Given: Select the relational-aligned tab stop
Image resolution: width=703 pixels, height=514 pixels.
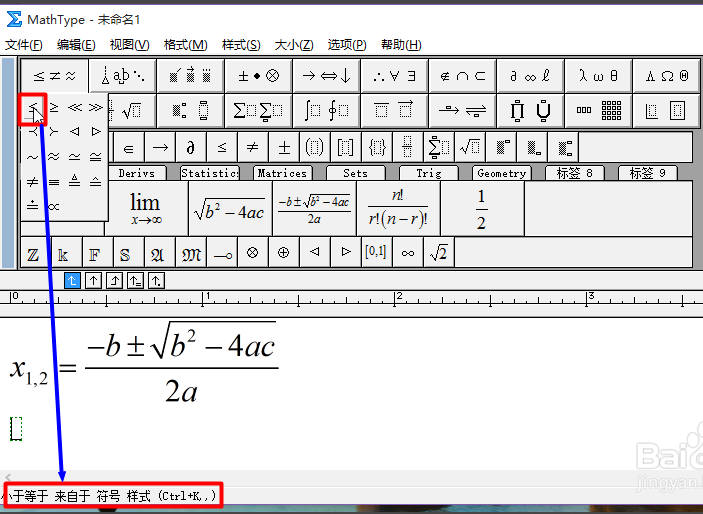Looking at the screenshot, I should (135, 281).
